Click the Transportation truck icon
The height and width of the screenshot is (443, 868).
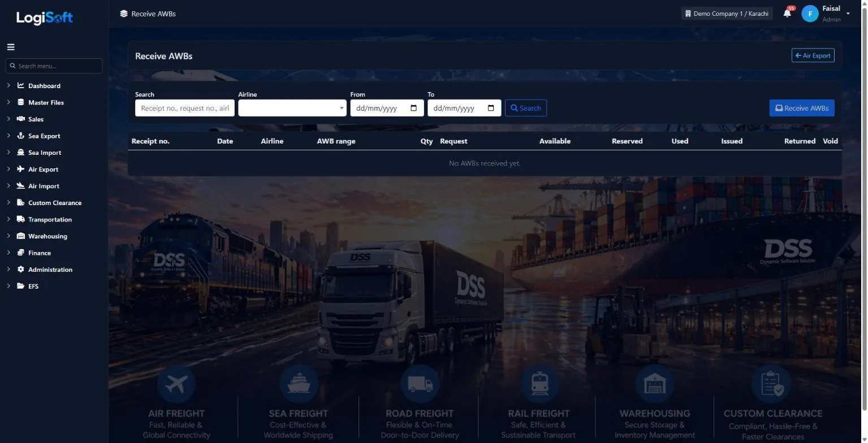tap(21, 219)
